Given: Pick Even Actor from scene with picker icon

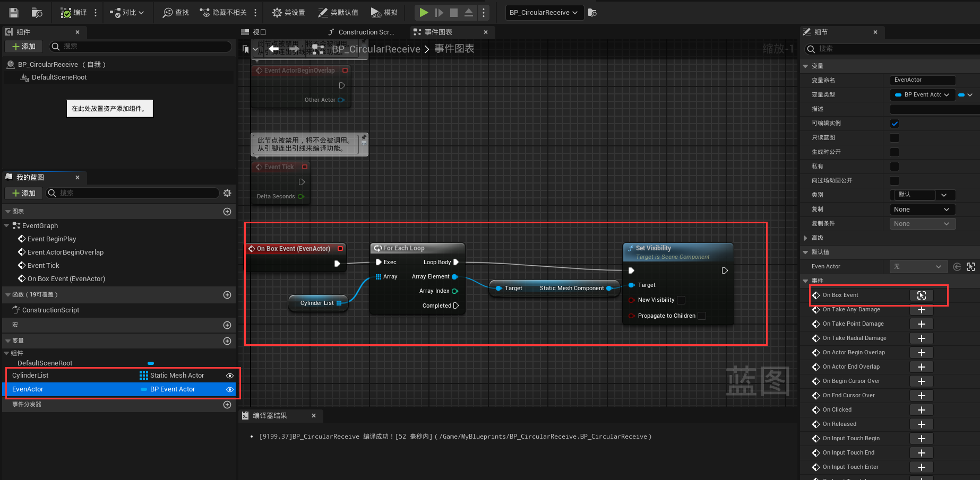Looking at the screenshot, I should tap(971, 267).
